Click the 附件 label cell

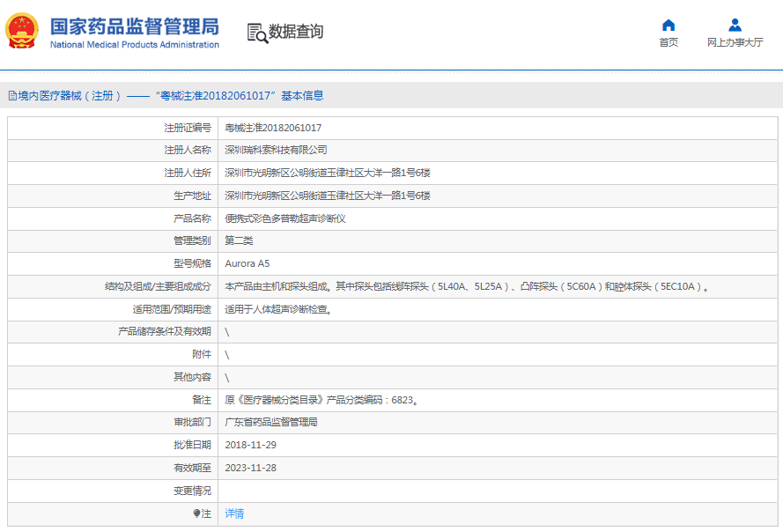click(x=113, y=355)
